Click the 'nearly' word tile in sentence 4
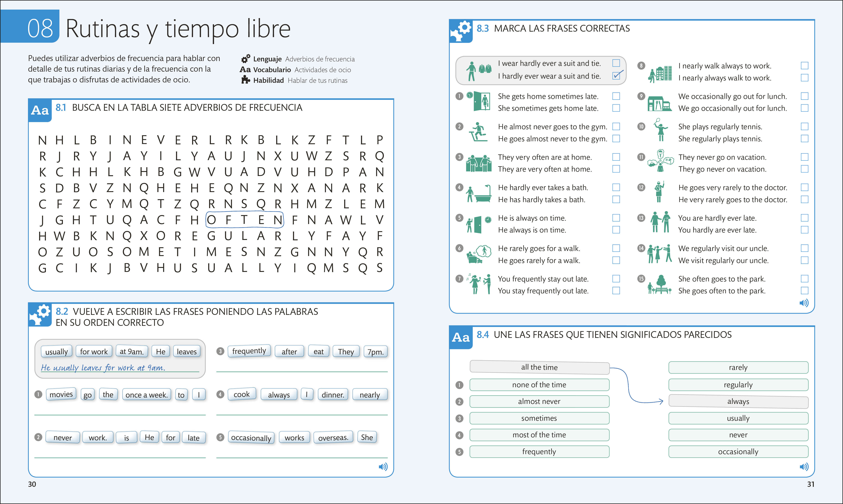The image size is (843, 504). pyautogui.click(x=370, y=395)
